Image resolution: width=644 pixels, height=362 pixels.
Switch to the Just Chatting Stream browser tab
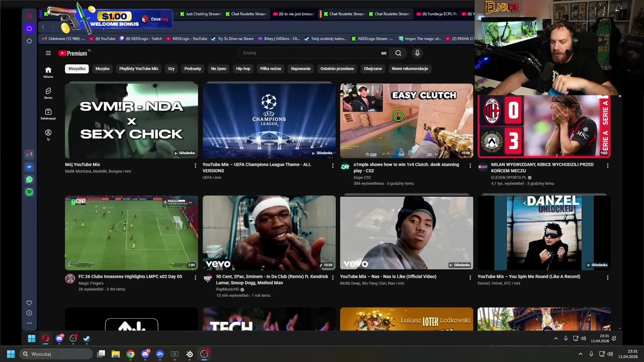[x=200, y=14]
